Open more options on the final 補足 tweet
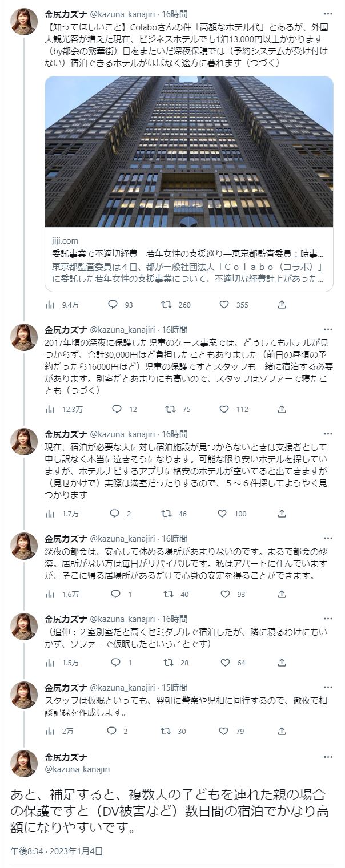The image size is (345, 868). pyautogui.click(x=328, y=757)
